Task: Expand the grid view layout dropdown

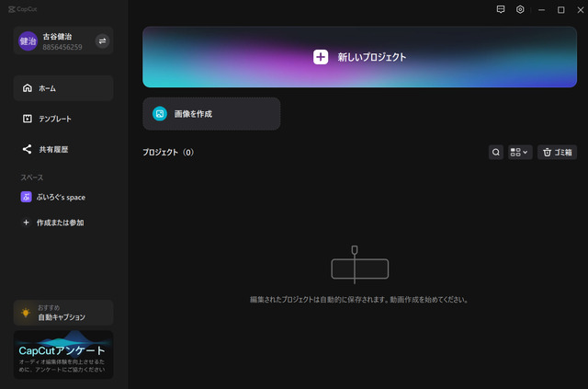Action: [520, 152]
